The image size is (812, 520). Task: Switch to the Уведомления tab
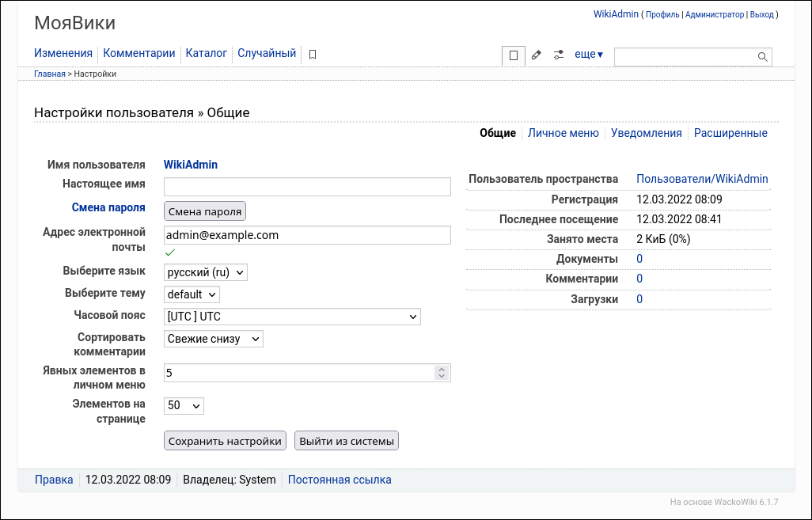click(x=646, y=132)
